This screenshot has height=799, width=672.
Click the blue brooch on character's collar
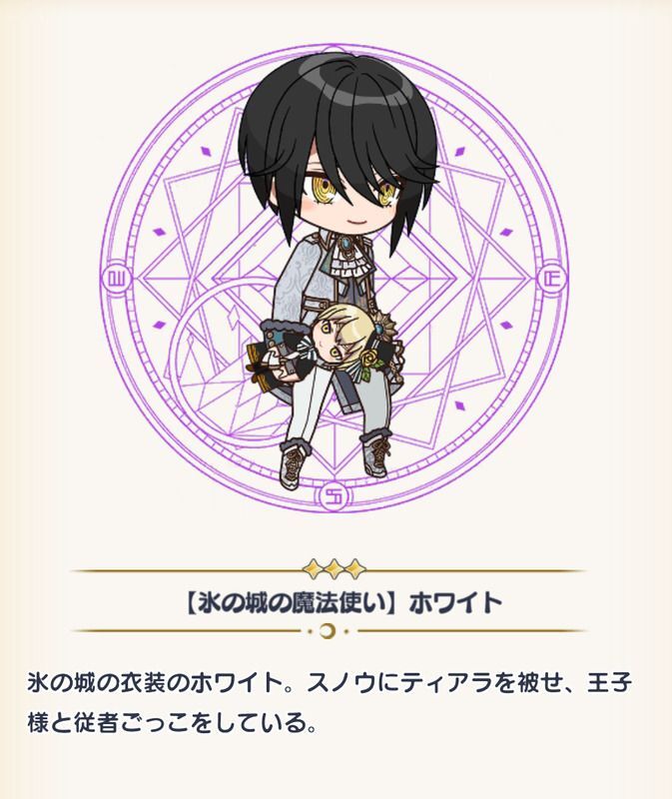pyautogui.click(x=346, y=245)
